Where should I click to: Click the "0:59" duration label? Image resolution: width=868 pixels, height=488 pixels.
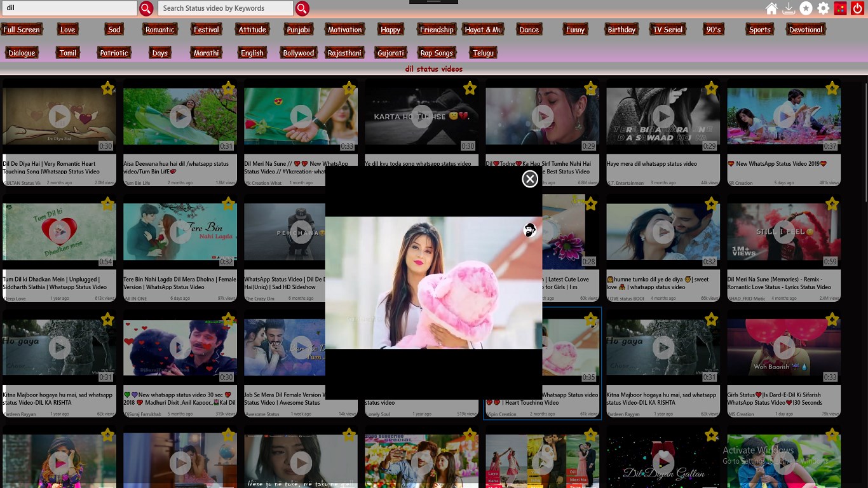pos(830,262)
